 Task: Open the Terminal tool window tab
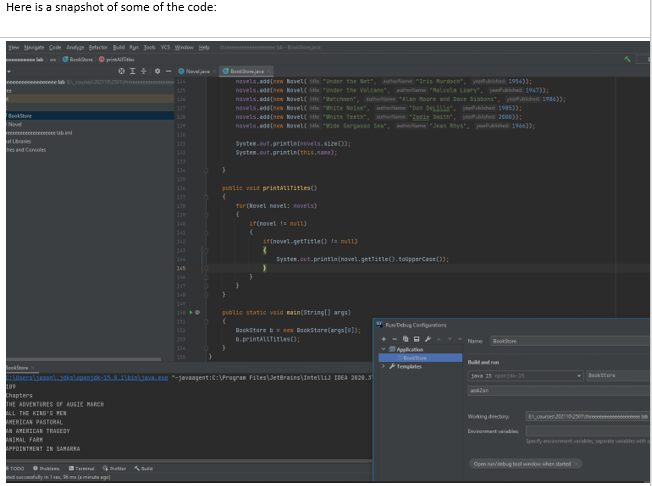click(x=82, y=469)
